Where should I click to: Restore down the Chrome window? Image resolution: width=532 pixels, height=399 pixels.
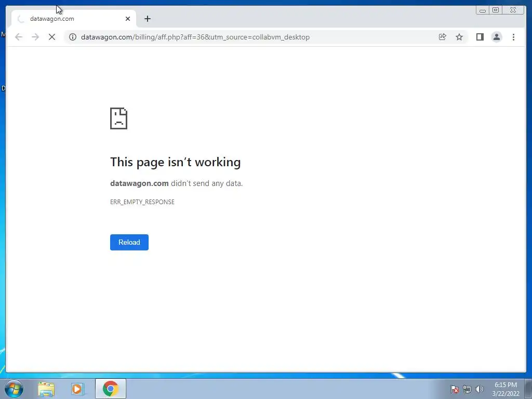click(x=495, y=10)
